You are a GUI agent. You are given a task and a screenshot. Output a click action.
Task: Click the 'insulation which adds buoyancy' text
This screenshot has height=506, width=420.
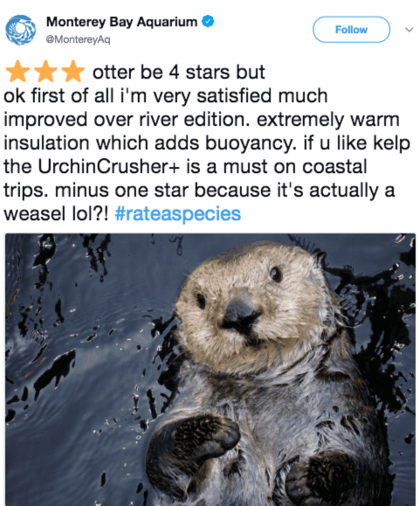click(150, 143)
